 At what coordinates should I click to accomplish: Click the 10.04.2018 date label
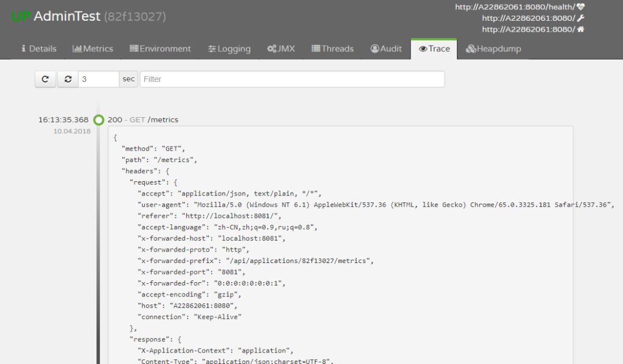click(x=72, y=131)
